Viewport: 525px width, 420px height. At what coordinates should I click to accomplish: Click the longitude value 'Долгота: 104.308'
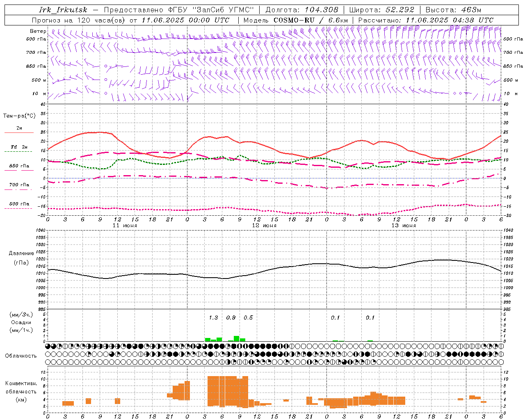(302, 10)
